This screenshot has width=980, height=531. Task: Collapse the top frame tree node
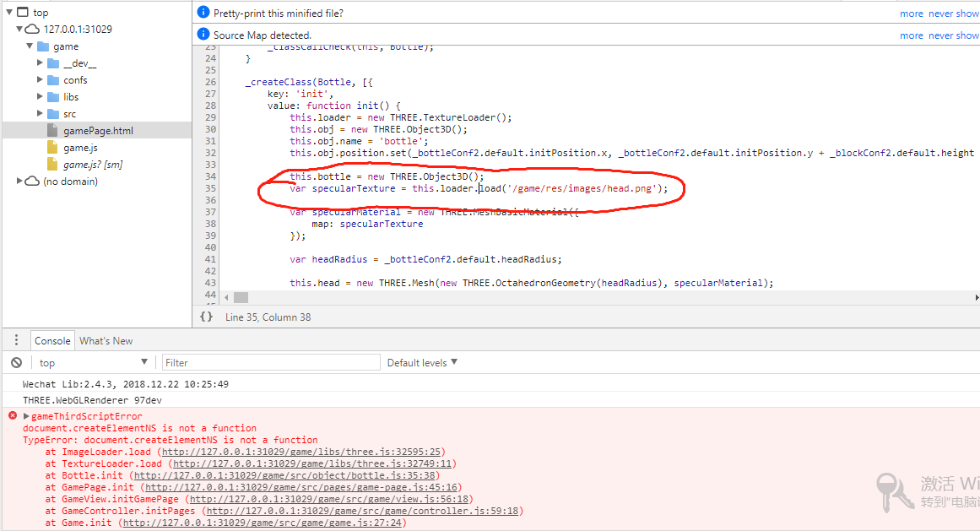9,12
